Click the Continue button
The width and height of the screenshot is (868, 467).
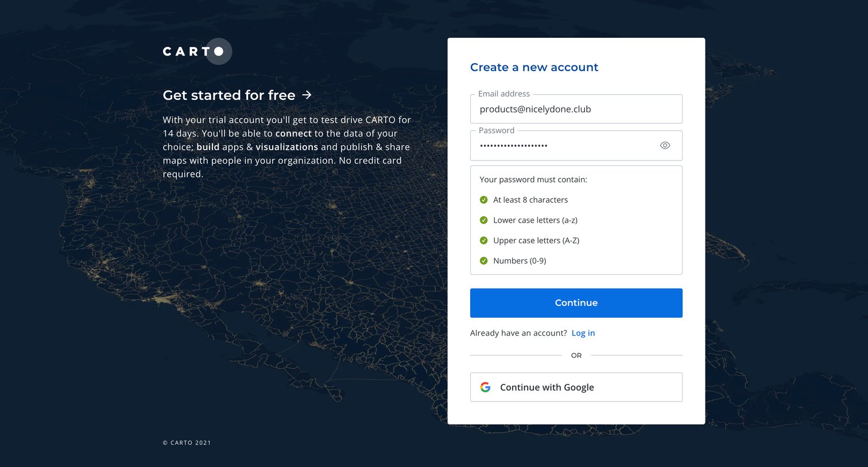[576, 303]
